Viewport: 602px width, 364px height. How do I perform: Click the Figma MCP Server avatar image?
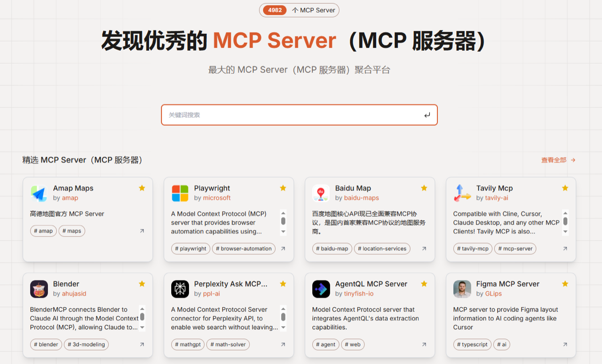pos(462,289)
